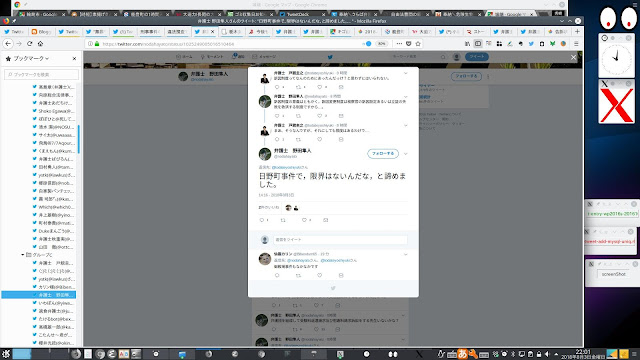
Task: Click the reply tweet input field
Action: (340, 240)
